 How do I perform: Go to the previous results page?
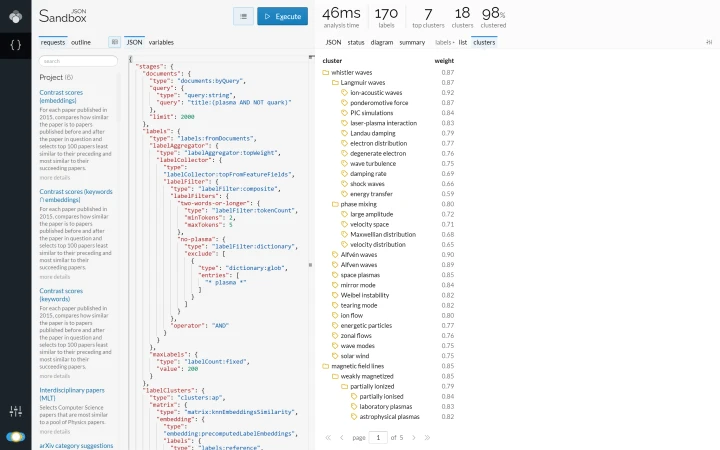click(x=342, y=438)
